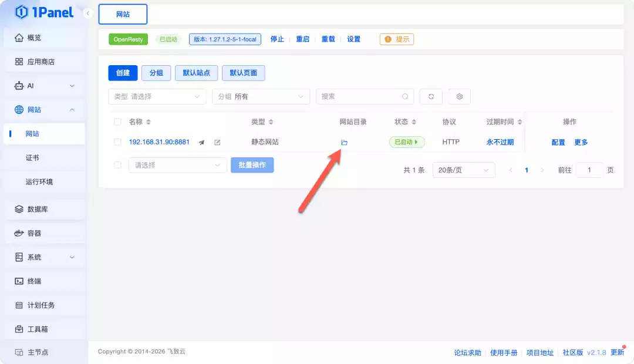Open the 分组 所有 dropdown
This screenshot has width=634, height=364.
click(261, 96)
